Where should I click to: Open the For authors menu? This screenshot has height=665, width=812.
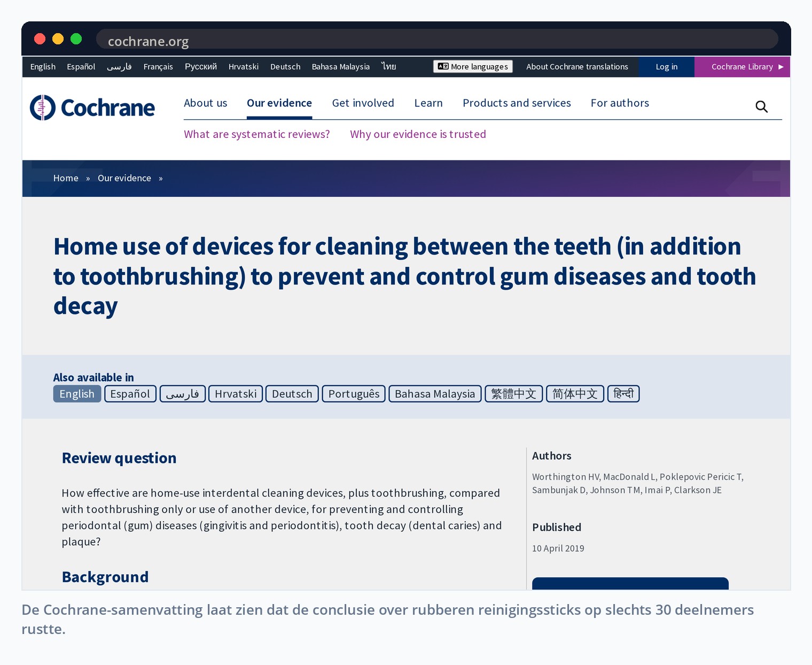tap(620, 103)
